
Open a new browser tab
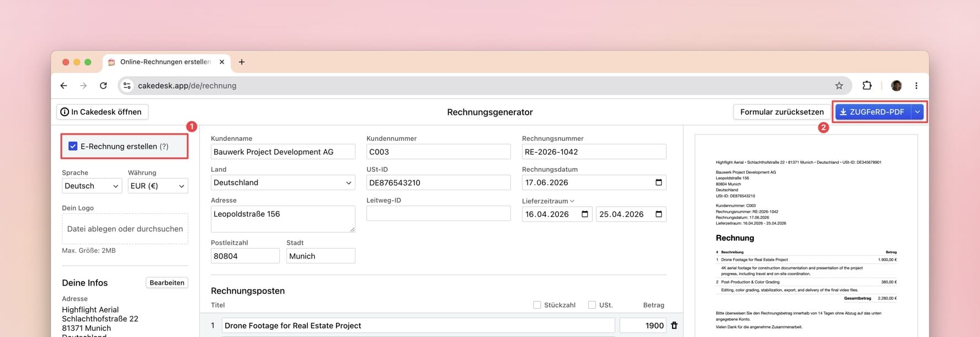241,62
